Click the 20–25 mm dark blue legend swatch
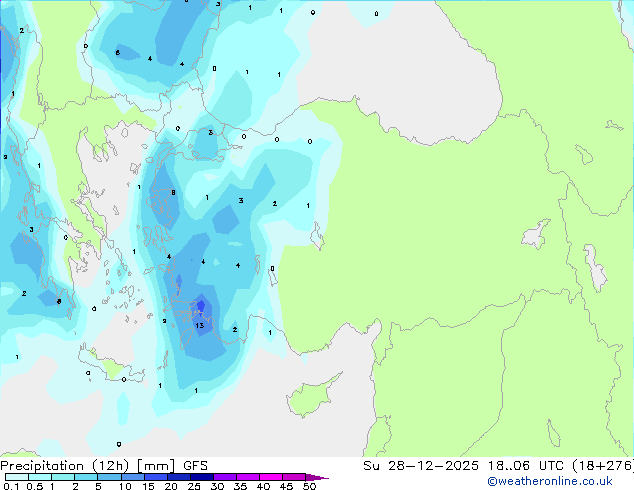This screenshot has height=490, width=634. pyautogui.click(x=179, y=477)
